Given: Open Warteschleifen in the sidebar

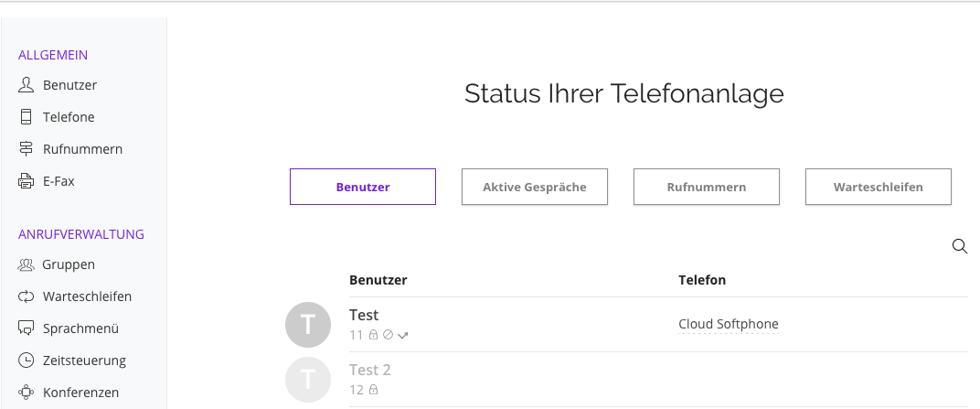Looking at the screenshot, I should pos(75,296).
